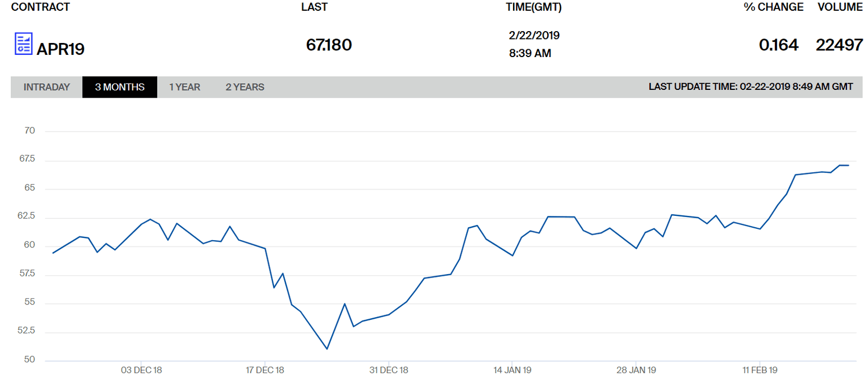Click the CONTRACT column header

41,7
